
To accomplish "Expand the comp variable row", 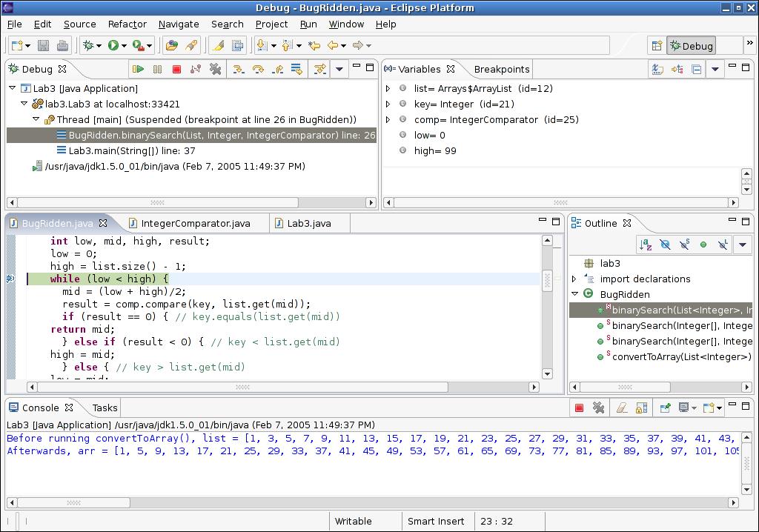I will point(388,119).
